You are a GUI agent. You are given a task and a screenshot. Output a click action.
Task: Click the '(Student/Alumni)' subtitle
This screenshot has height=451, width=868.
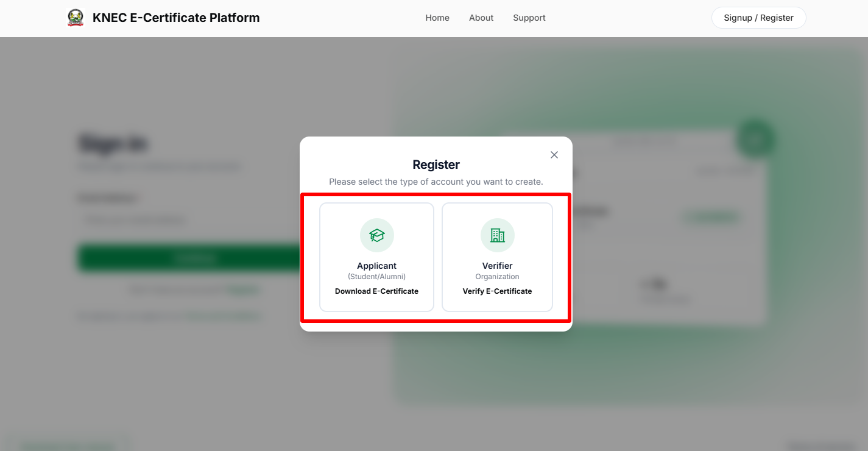[377, 277]
